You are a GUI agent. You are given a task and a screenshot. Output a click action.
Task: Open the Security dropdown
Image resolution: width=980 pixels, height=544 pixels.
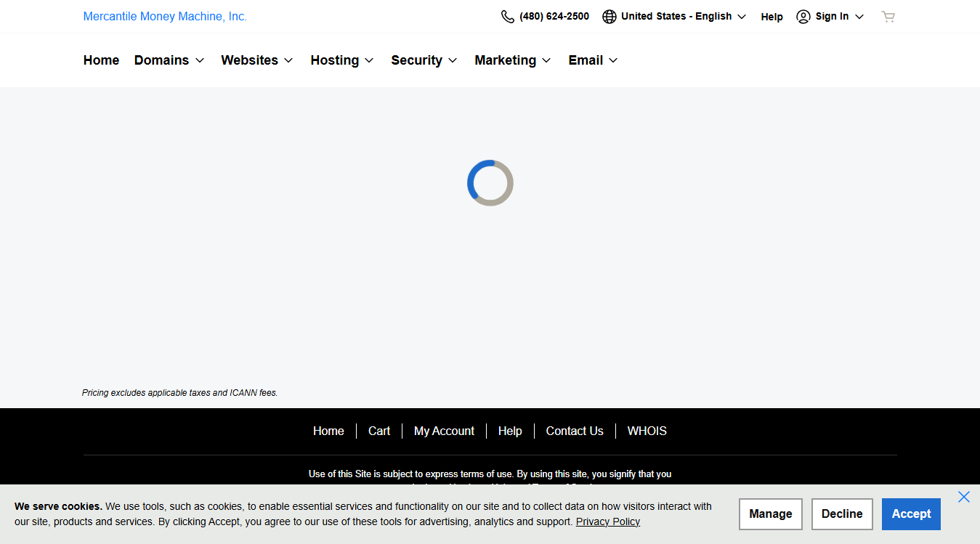424,60
